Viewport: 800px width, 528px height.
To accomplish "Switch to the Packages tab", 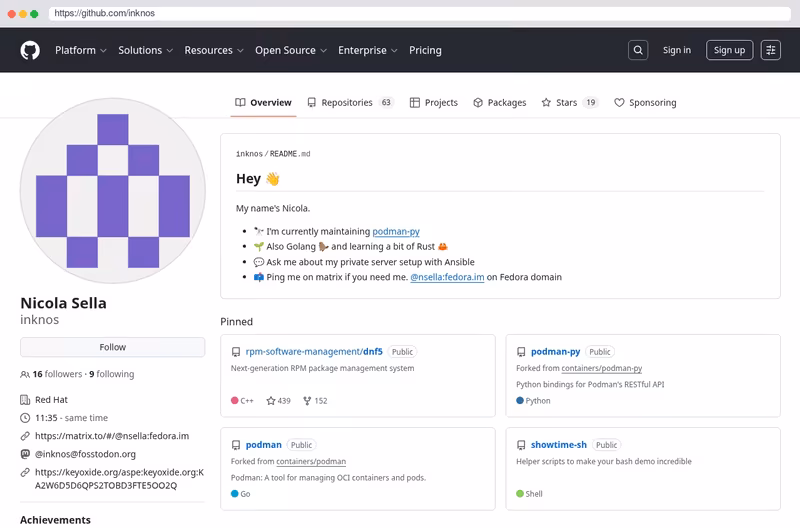I will (x=499, y=103).
